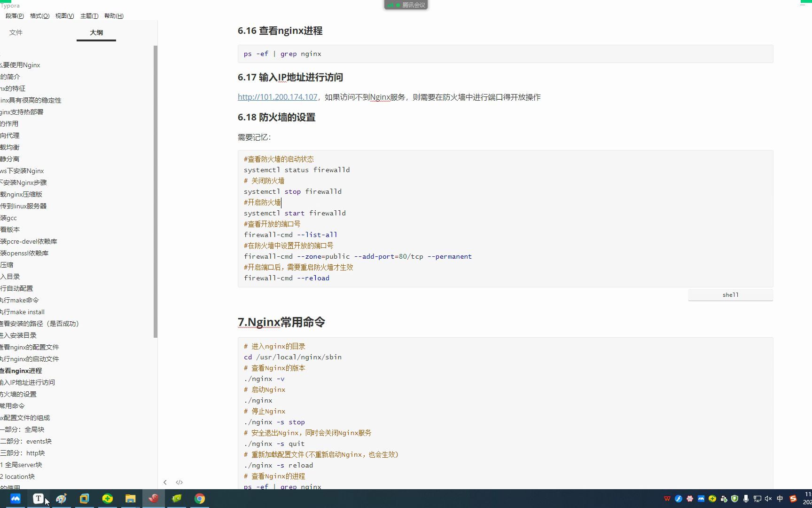
Task: Jump to 查看nginx的配置文件 outline entry
Action: coord(30,347)
